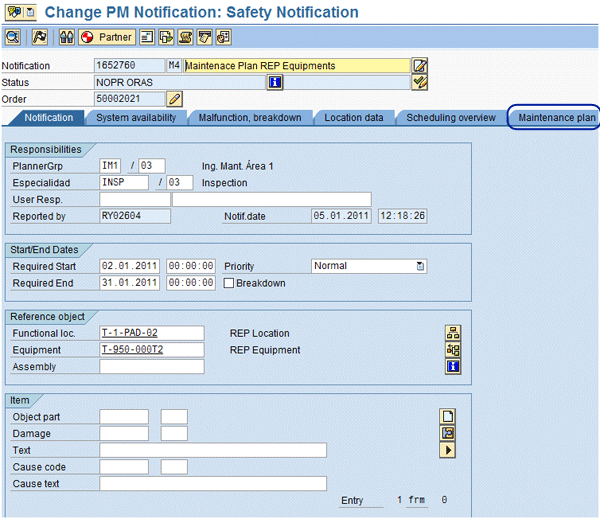This screenshot has height=519, width=600.
Task: Click the black arrow next item button
Action: [448, 450]
